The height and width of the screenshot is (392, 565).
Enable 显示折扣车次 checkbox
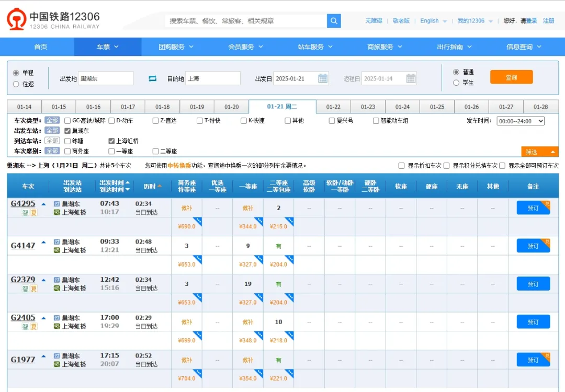401,166
